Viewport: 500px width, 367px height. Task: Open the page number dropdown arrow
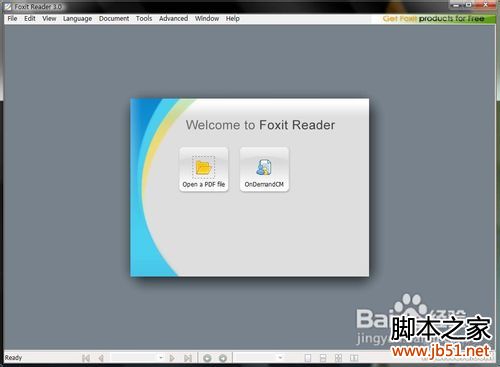[161, 358]
